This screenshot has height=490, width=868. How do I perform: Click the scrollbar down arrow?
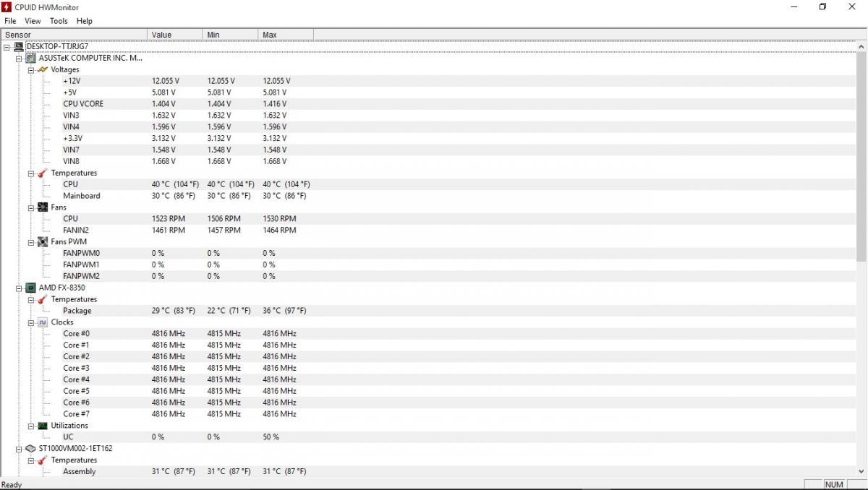(861, 471)
